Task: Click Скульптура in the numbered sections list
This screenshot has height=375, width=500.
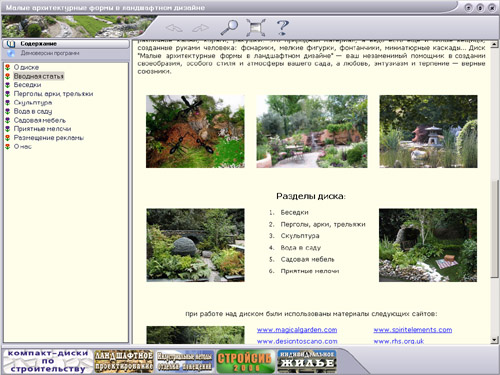Action: 300,236
